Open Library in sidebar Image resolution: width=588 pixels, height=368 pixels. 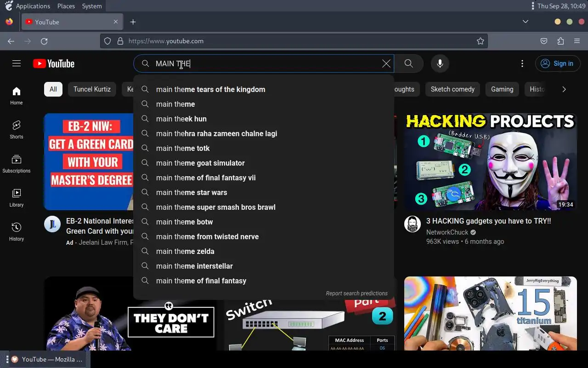click(x=17, y=198)
